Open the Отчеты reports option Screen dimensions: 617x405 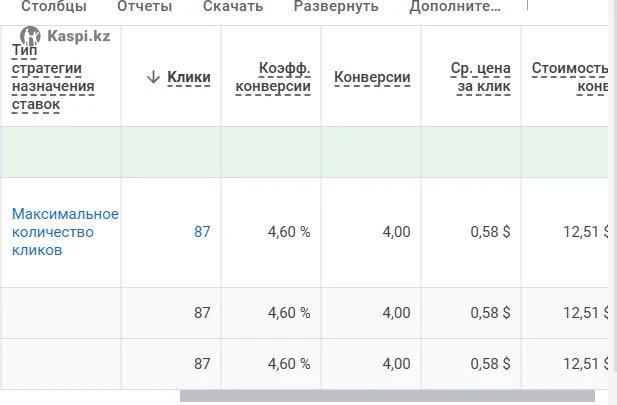coord(144,6)
